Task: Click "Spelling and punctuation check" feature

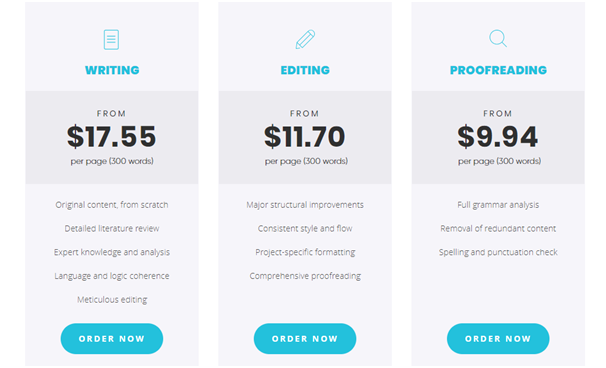Action: coord(498,252)
